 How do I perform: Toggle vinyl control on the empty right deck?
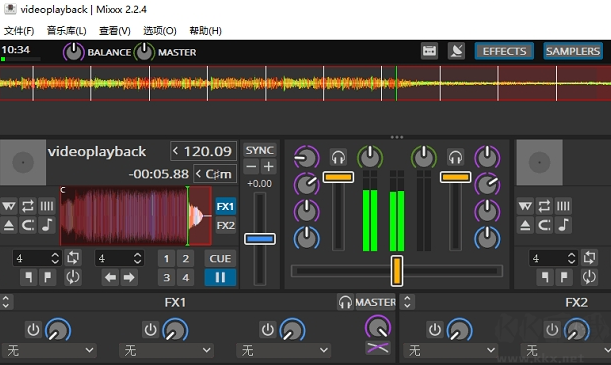pos(525,206)
